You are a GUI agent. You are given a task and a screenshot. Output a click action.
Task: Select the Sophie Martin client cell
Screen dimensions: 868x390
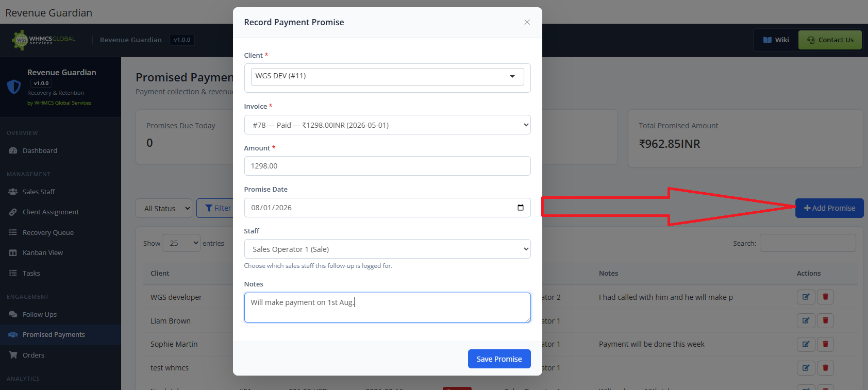point(174,344)
